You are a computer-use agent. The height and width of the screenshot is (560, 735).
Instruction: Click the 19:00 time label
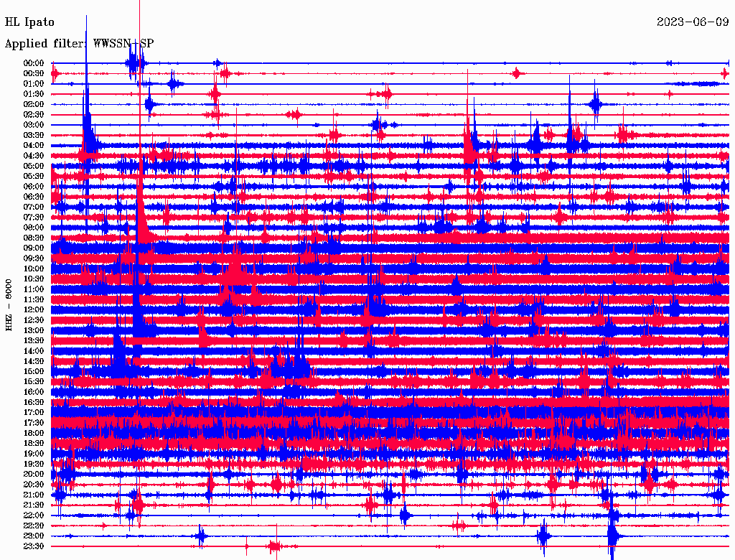[x=34, y=454]
